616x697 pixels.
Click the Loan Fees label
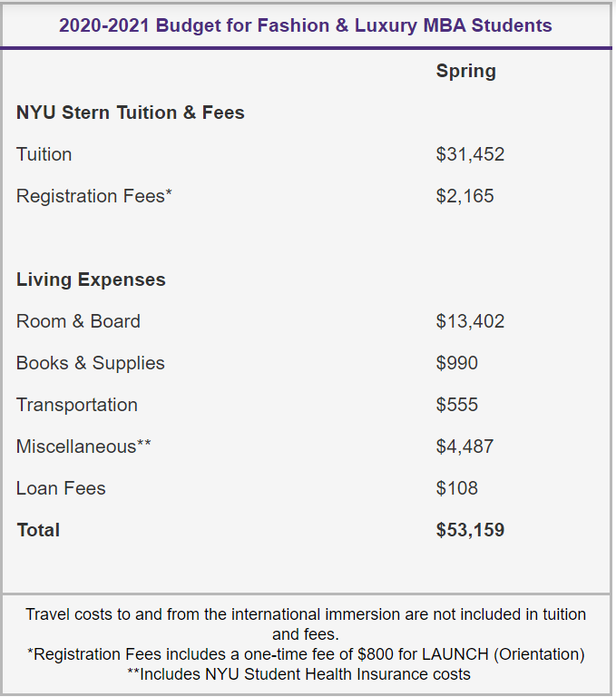(61, 488)
